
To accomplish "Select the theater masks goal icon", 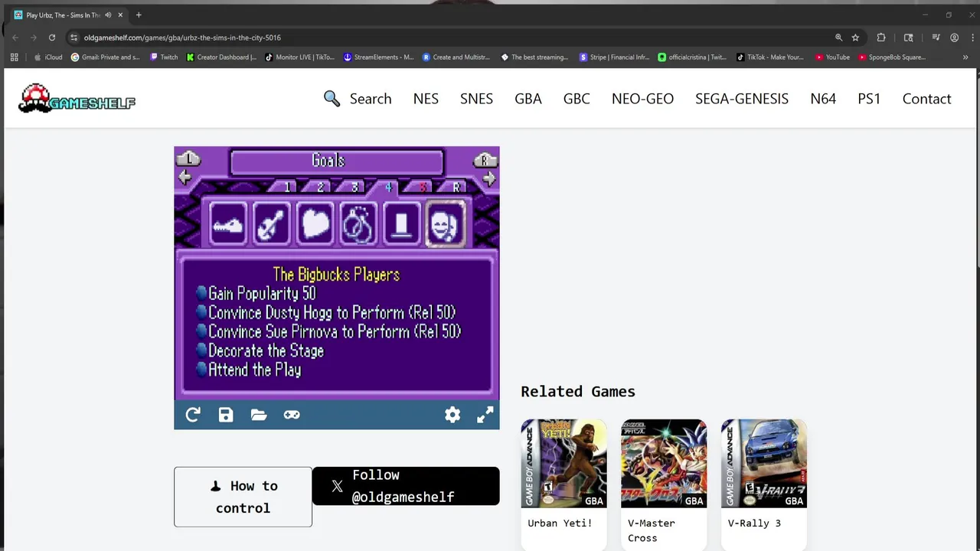I will click(x=446, y=224).
